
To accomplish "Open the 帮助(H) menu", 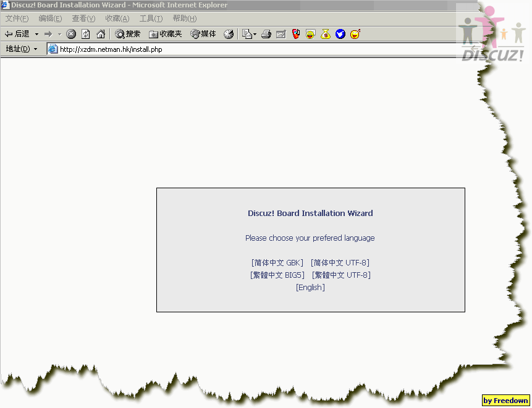I will point(185,19).
